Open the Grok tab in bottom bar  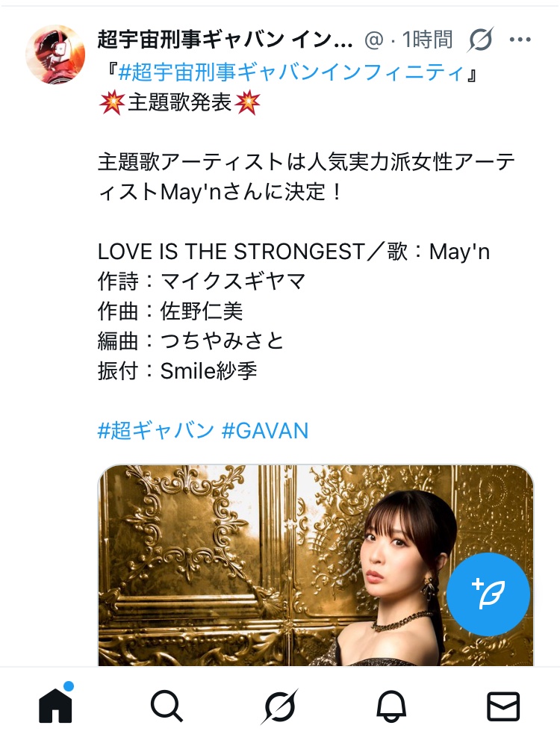pyautogui.click(x=279, y=706)
